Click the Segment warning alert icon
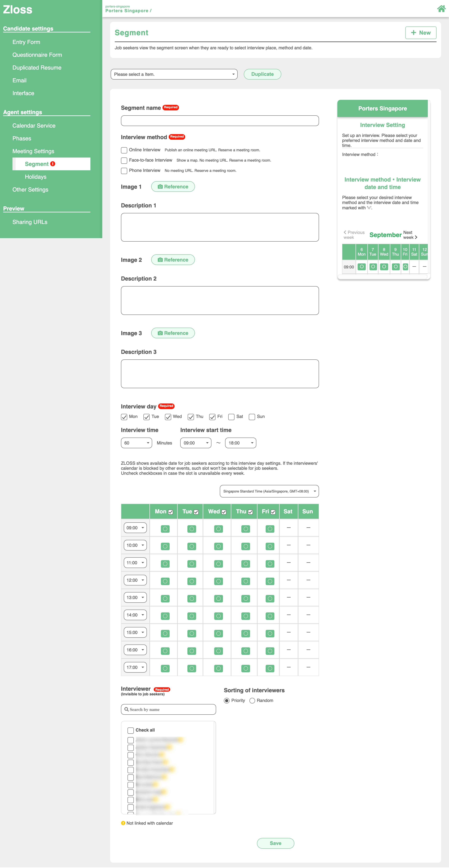The width and height of the screenshot is (449, 868). click(x=53, y=164)
